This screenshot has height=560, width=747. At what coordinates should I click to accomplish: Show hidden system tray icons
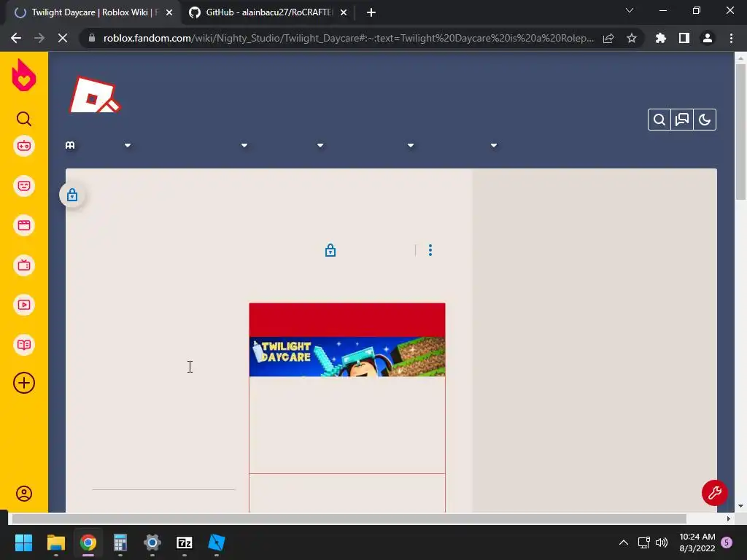pyautogui.click(x=623, y=542)
